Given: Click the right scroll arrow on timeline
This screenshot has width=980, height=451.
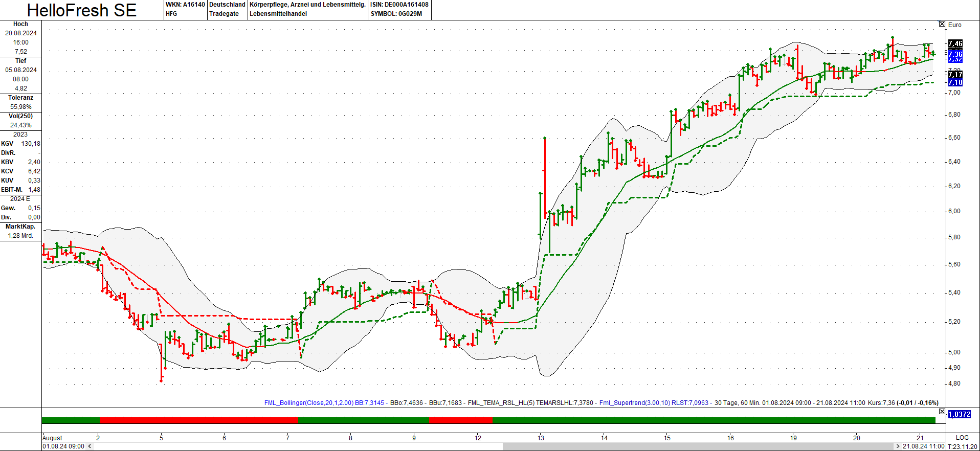Looking at the screenshot, I should [898, 446].
